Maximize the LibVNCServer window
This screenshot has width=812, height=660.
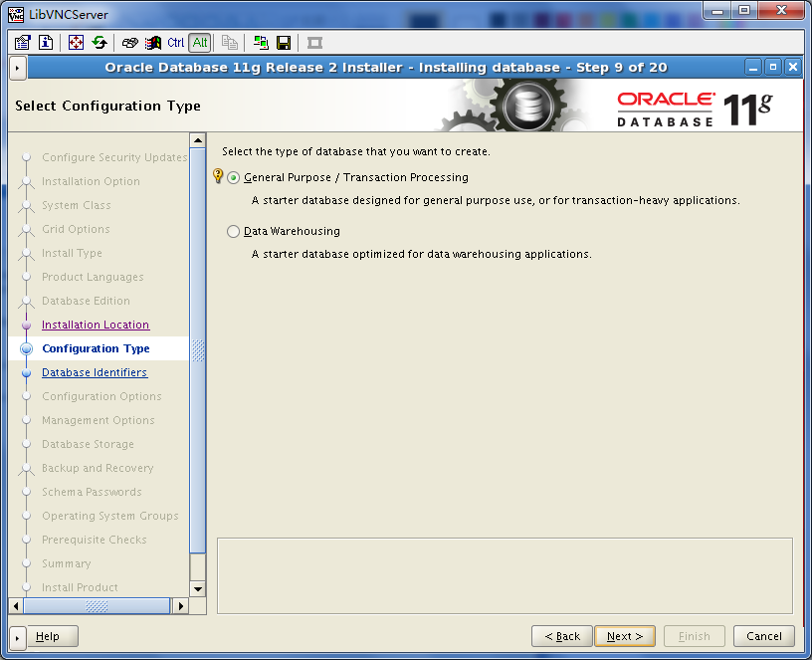[744, 10]
